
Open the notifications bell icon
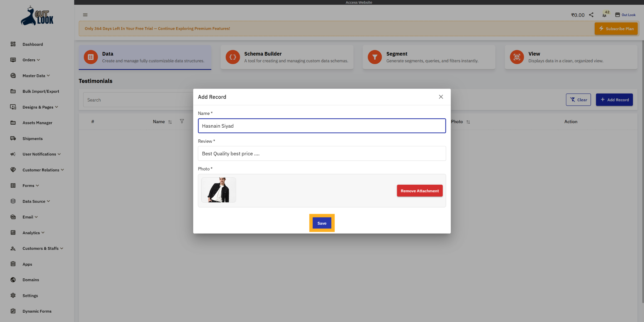[x=604, y=15]
